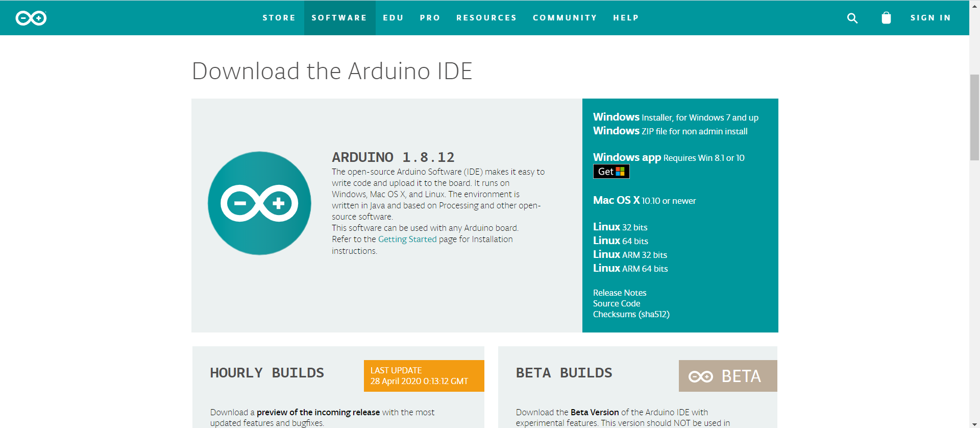Click the page vertical scrollbar thumb
980x428 pixels.
[x=974, y=117]
